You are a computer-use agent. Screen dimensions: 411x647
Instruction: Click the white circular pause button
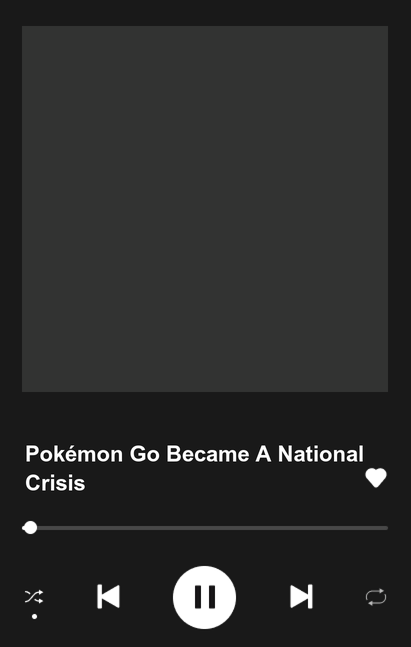tap(205, 597)
